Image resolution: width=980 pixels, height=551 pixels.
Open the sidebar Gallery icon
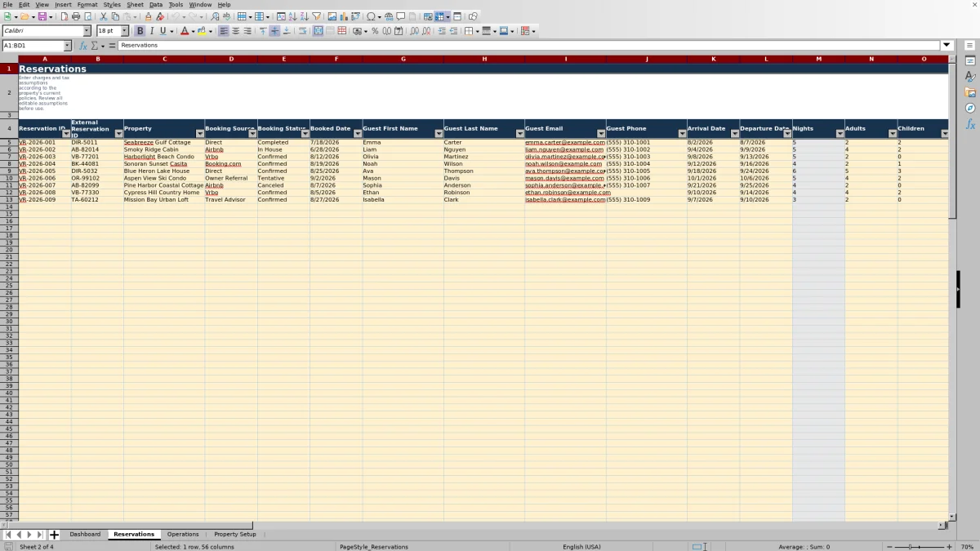tap(970, 92)
